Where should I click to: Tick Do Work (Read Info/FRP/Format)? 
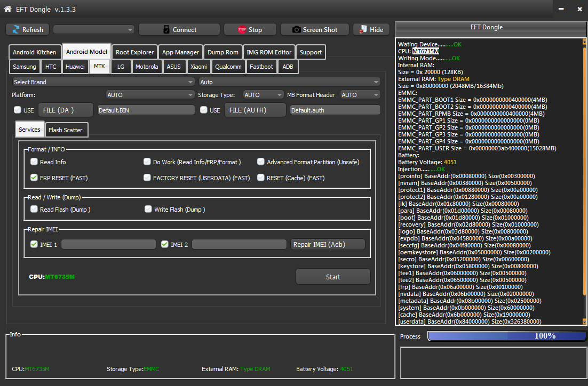(x=147, y=162)
